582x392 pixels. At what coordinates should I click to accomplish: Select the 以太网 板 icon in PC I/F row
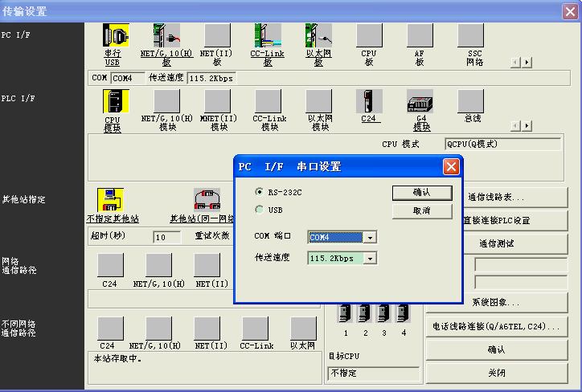point(318,37)
